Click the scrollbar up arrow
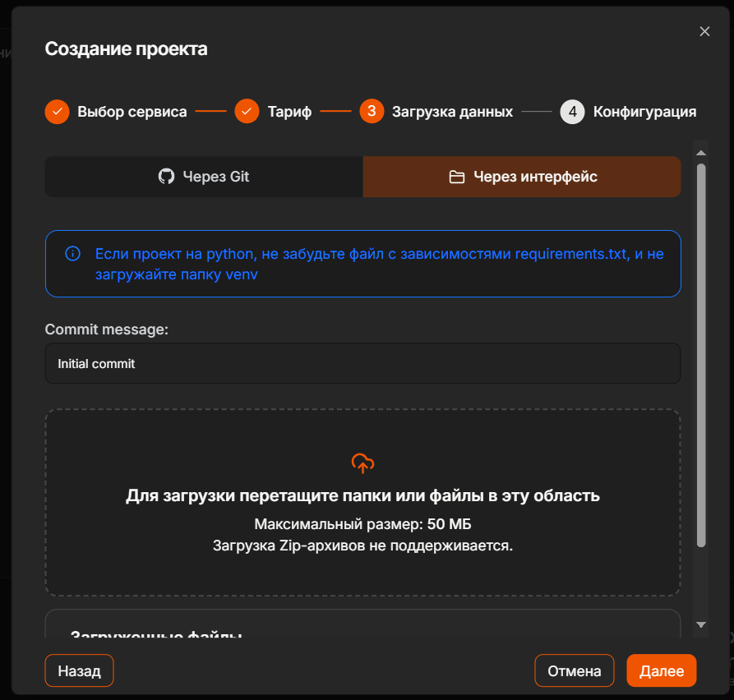This screenshot has height=700, width=734. pos(700,151)
